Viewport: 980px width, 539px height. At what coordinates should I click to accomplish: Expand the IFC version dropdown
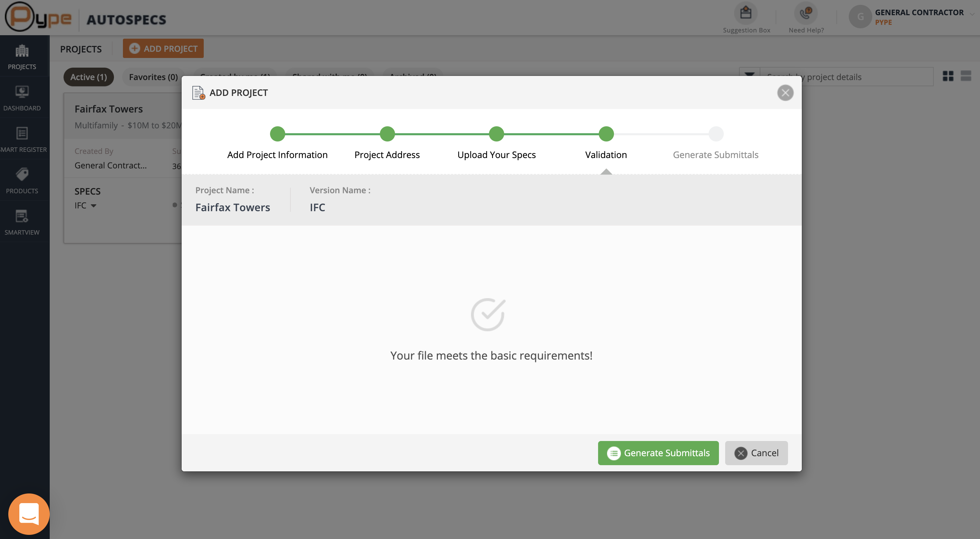pyautogui.click(x=93, y=206)
